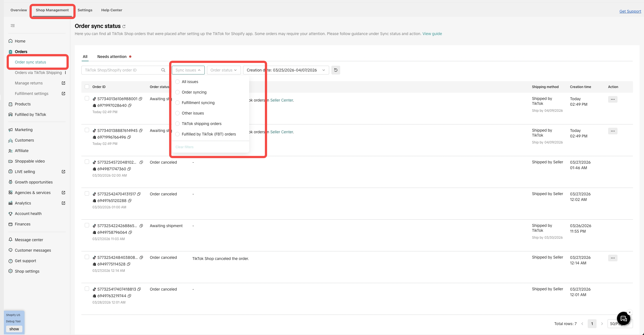The height and width of the screenshot is (335, 644).
Task: Open Seller Center link for order 577340136106988001
Action: [281, 100]
